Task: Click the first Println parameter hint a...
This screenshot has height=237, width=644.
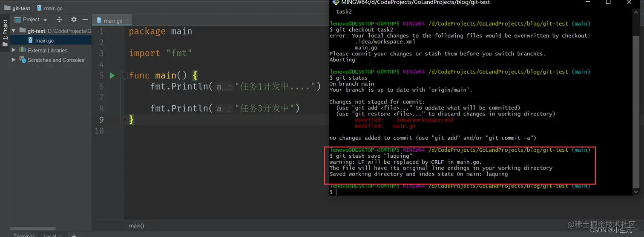Action: 223,87
